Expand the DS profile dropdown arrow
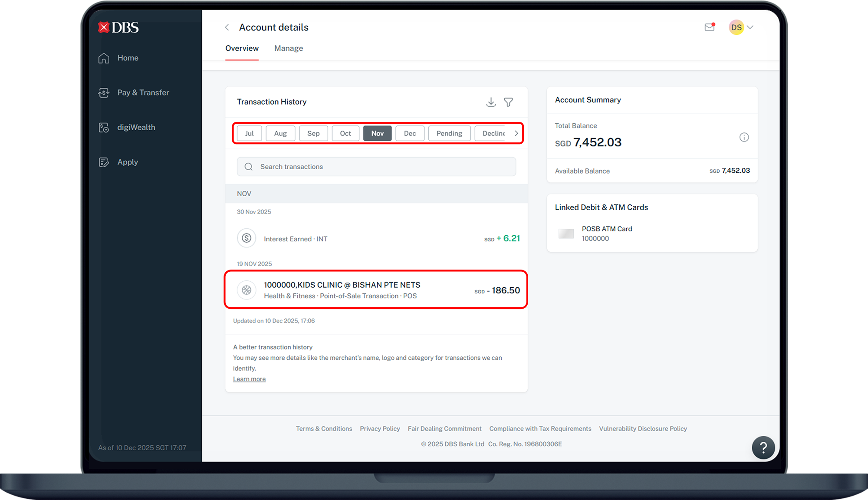Image resolution: width=868 pixels, height=500 pixels. click(x=750, y=27)
